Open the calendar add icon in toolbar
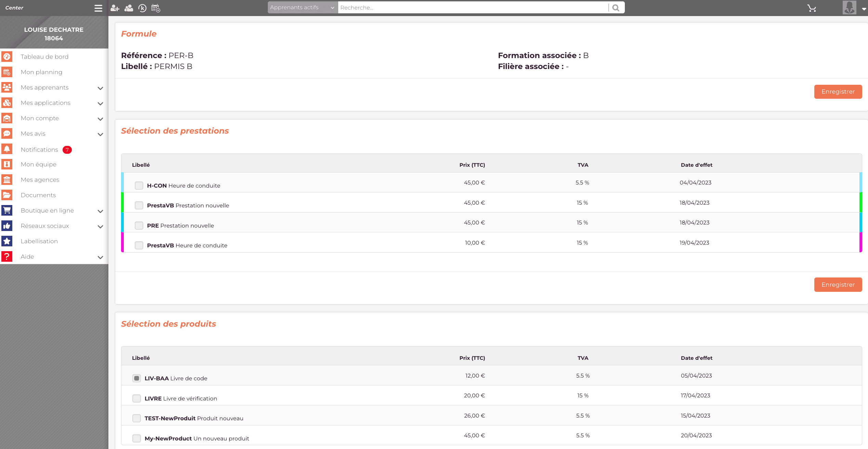This screenshot has height=449, width=868. pos(156,8)
